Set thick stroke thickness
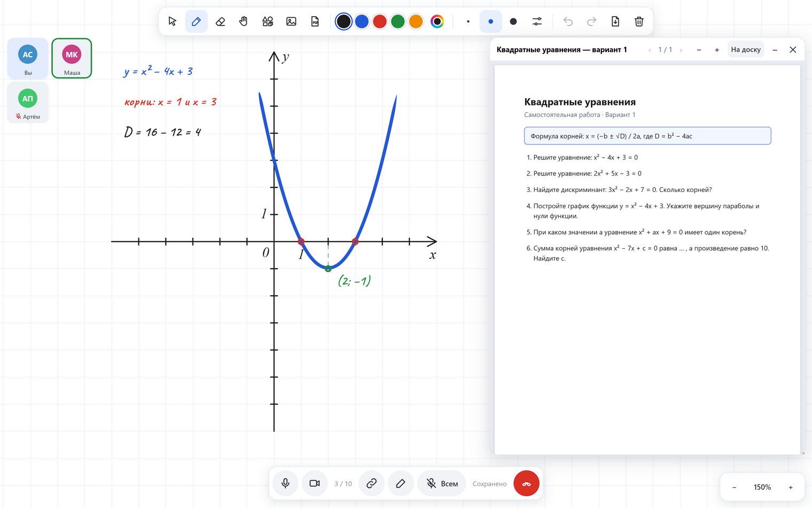Image resolution: width=812 pixels, height=508 pixels. tap(513, 21)
